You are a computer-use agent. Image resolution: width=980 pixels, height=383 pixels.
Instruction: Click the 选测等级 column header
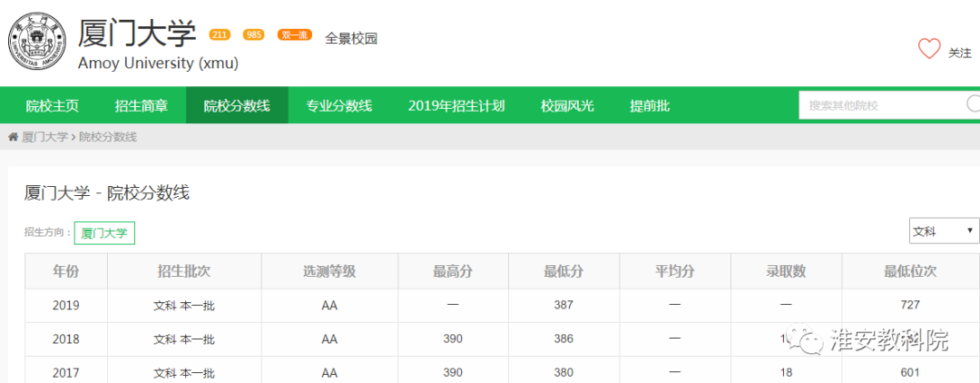(329, 271)
